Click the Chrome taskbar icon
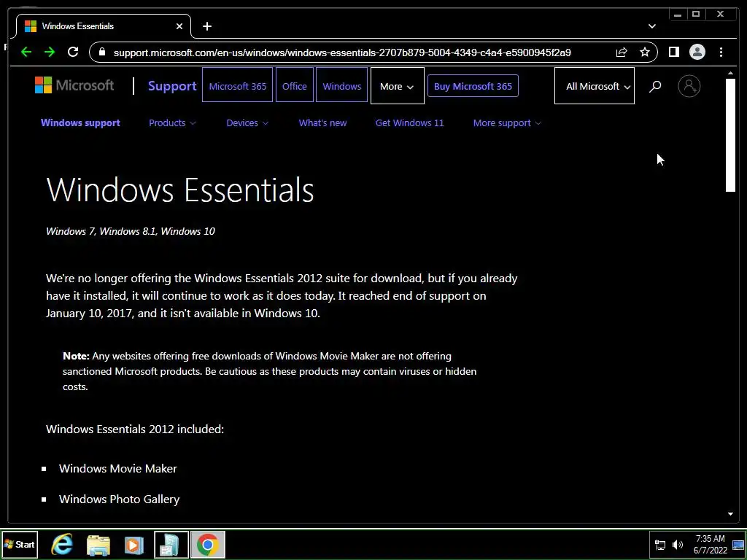 click(207, 544)
